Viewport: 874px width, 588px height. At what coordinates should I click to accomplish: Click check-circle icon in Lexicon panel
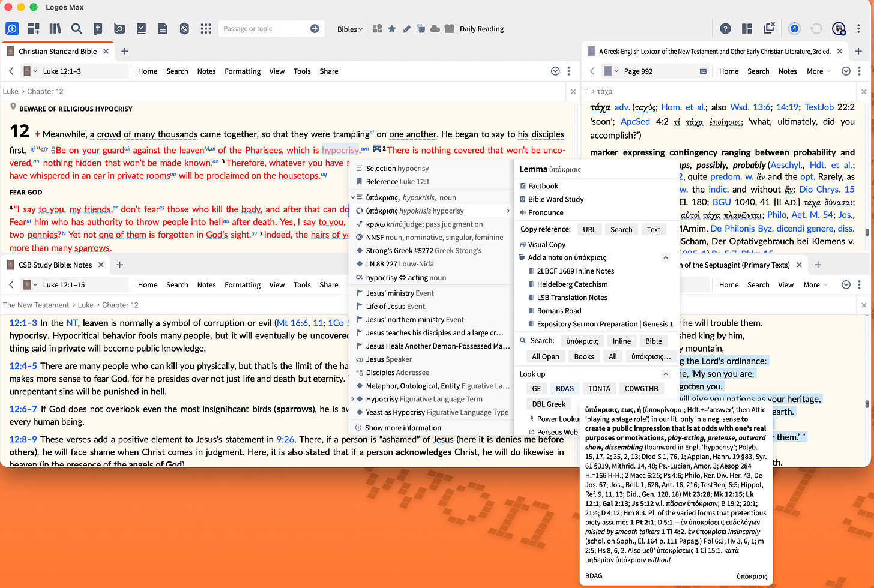click(x=846, y=71)
